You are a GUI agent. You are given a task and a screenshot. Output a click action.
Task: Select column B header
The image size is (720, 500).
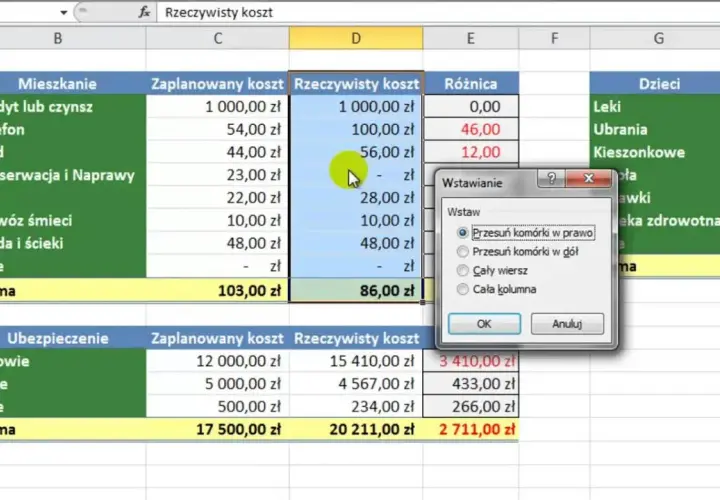point(58,38)
